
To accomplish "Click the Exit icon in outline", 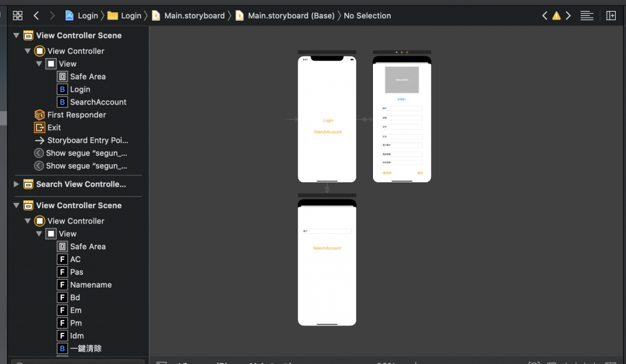I will (40, 128).
